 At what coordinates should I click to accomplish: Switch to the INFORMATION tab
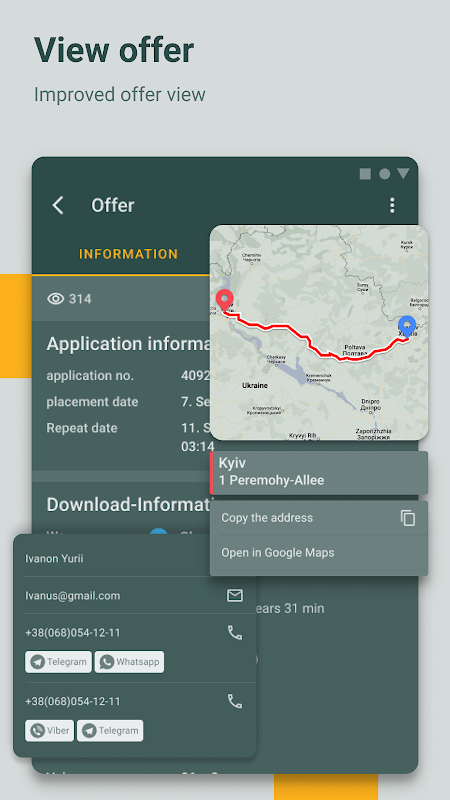click(x=129, y=254)
